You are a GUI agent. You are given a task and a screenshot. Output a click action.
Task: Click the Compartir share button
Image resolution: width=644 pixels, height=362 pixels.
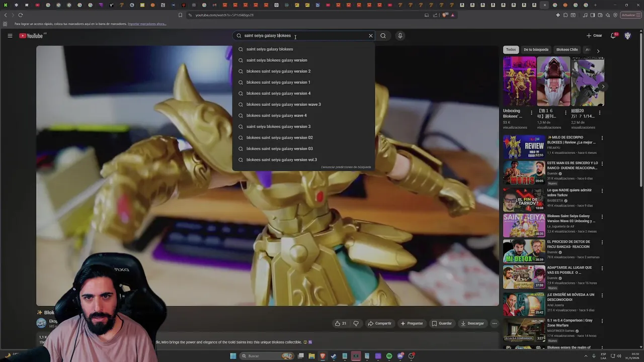379,323
